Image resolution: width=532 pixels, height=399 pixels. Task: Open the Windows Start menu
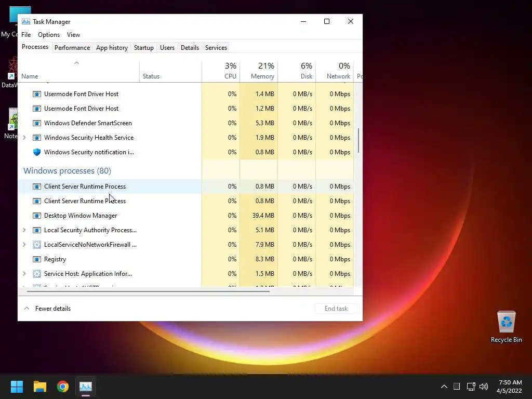pos(17,387)
